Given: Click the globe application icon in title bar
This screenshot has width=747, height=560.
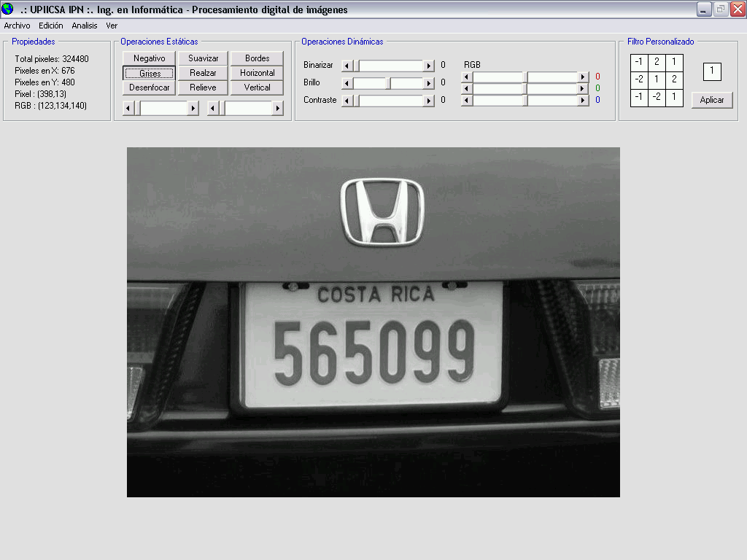Looking at the screenshot, I should (x=7, y=9).
